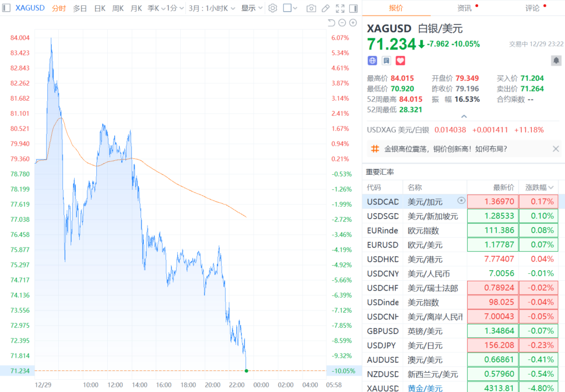The image size is (565, 392).
Task: Switch to 多日 multi-day chart
Action: point(80,8)
